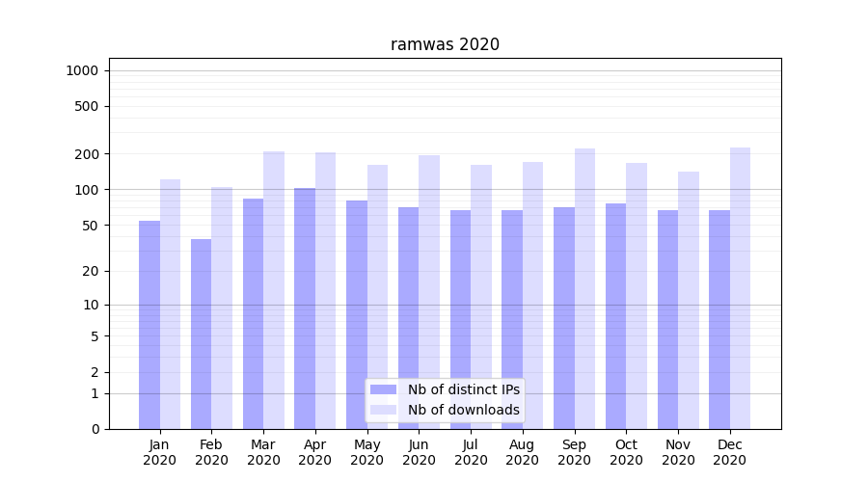Screen dimensions: 868x482
Task: Click the 'ramwas 2020' chart title
Action: (x=445, y=44)
